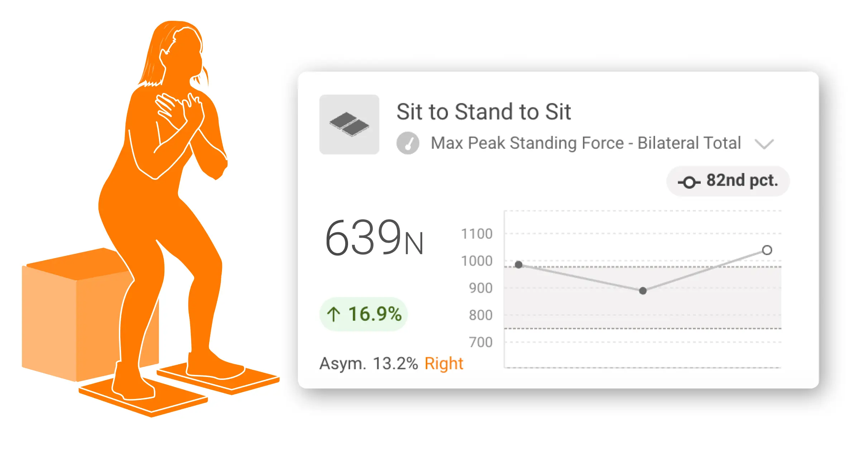Click the front force plate under the athlete's foot
This screenshot has height=453, width=868.
(x=143, y=398)
